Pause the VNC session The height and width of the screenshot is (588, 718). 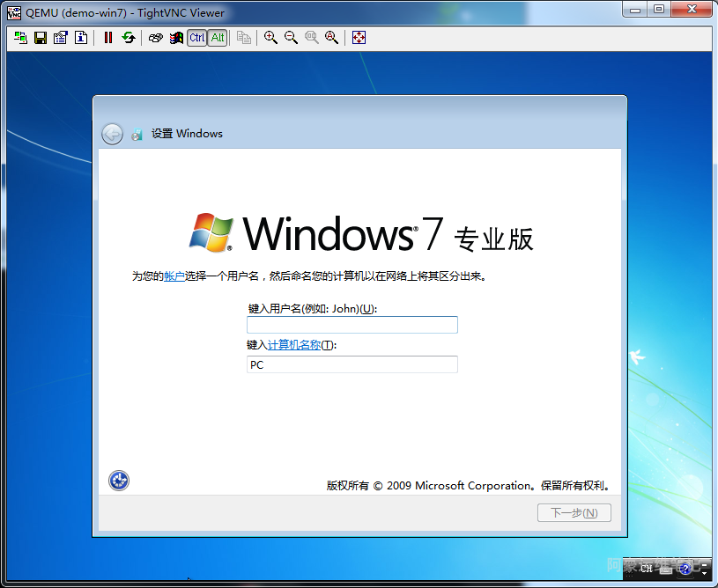tap(108, 38)
